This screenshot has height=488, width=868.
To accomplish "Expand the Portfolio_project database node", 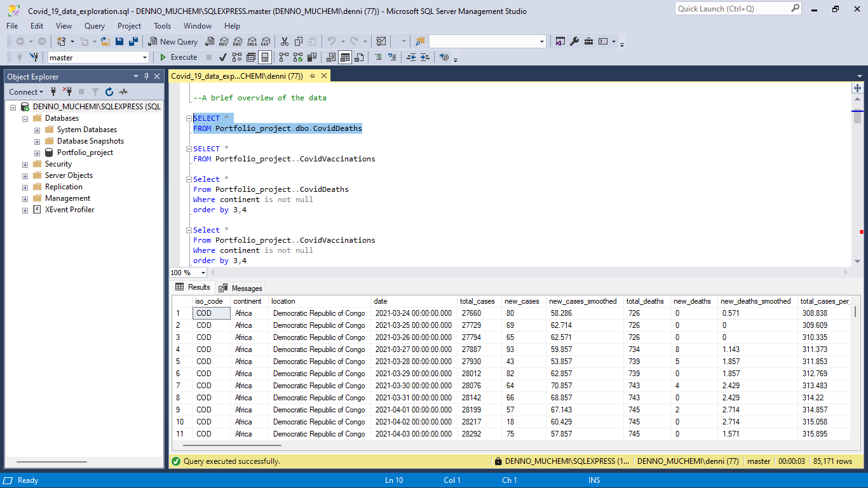I will pos(37,152).
